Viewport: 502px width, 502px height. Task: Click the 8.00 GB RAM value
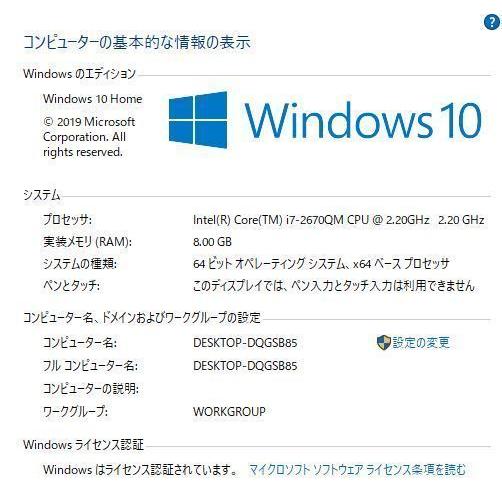pos(212,242)
